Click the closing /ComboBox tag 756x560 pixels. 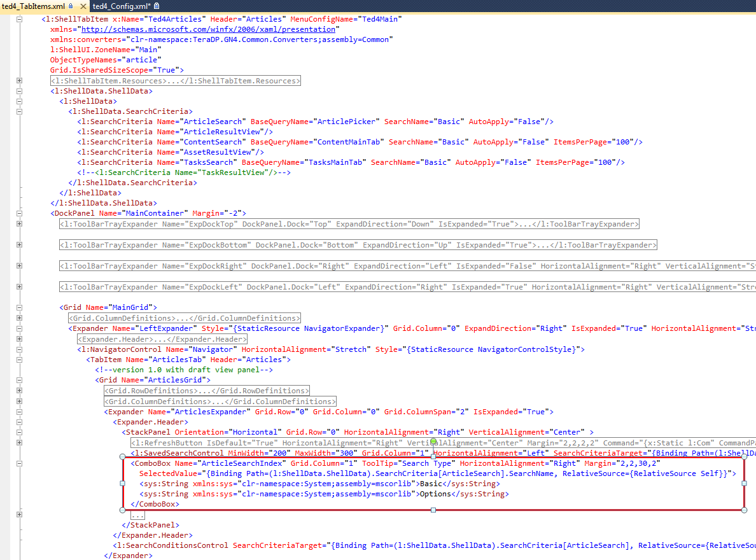point(155,504)
